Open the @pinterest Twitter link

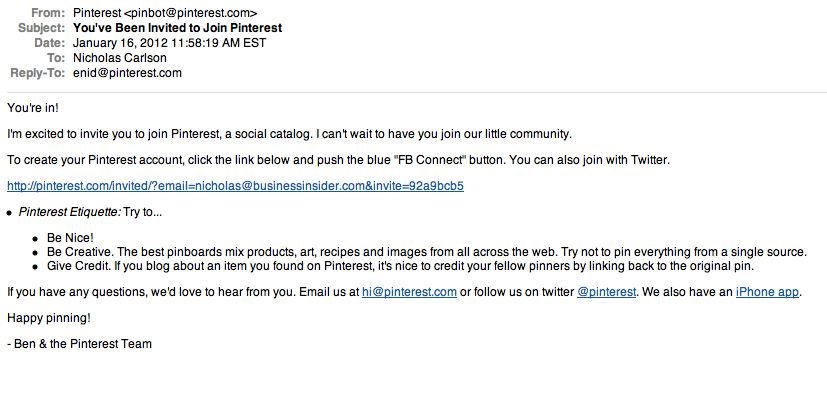pyautogui.click(x=607, y=292)
